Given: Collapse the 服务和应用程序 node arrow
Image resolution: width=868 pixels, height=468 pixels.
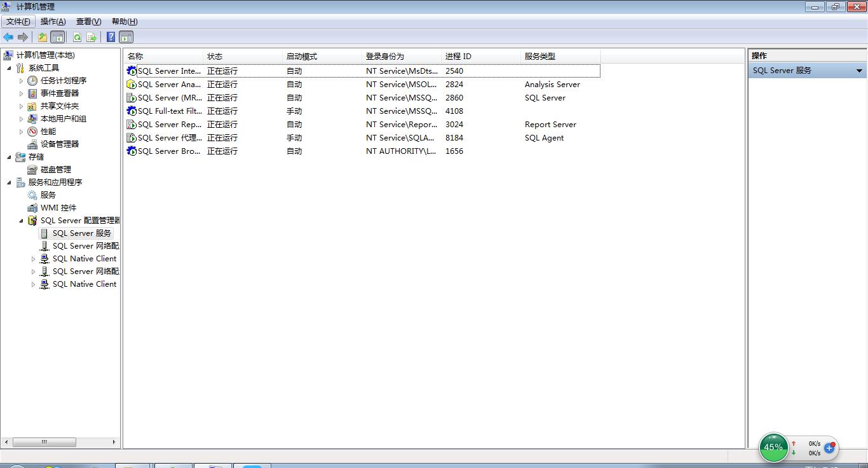Looking at the screenshot, I should click(x=9, y=182).
